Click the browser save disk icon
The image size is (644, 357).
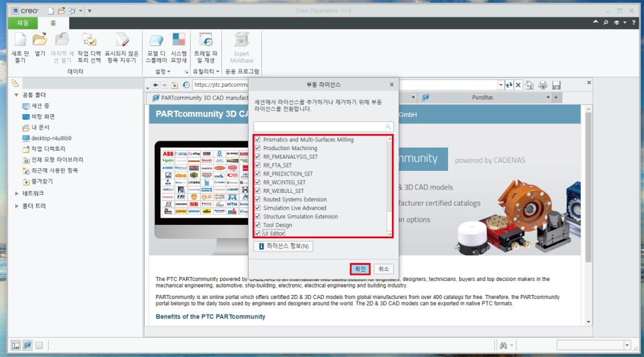(x=557, y=85)
